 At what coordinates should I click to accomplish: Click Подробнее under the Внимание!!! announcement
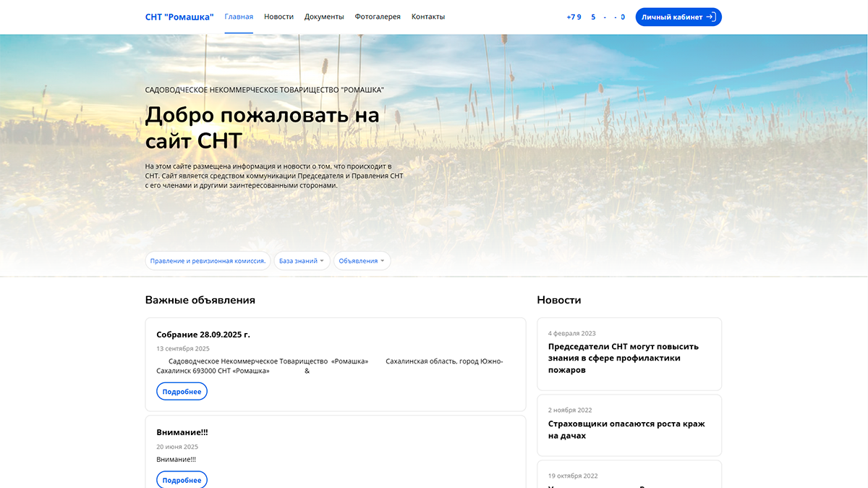(182, 480)
